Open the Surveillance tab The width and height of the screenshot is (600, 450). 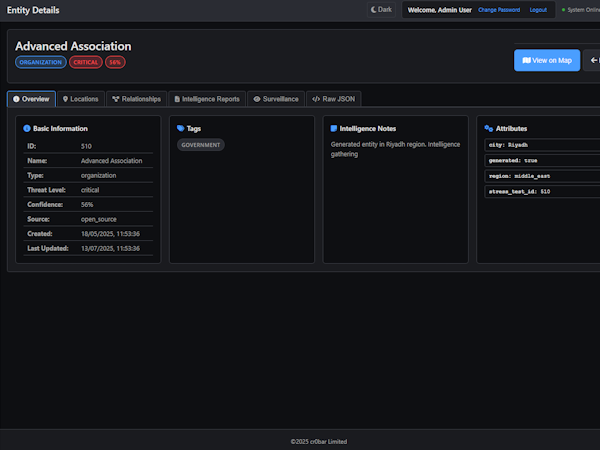point(276,99)
